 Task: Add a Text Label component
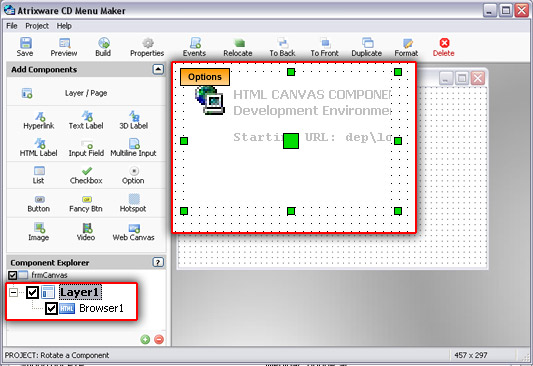pos(86,120)
